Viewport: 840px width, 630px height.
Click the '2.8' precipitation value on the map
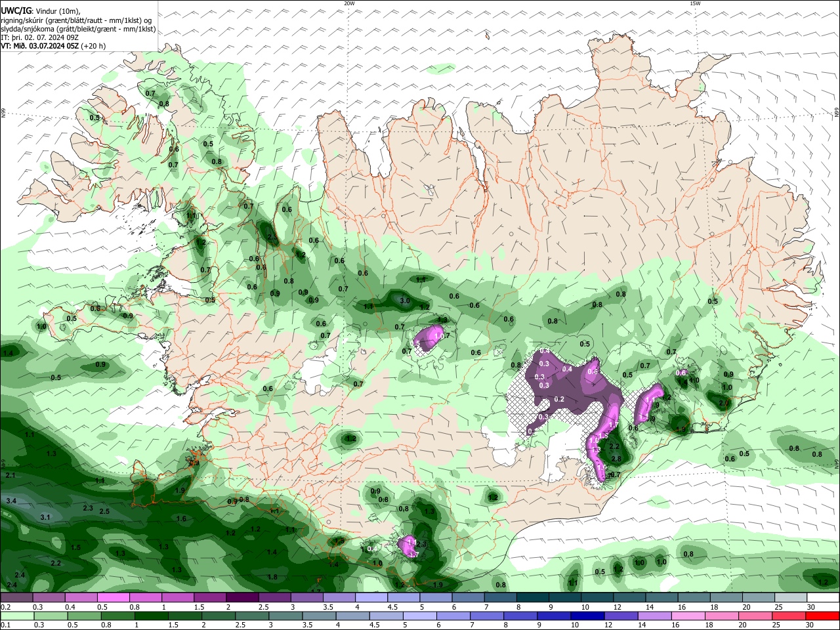tap(616, 459)
